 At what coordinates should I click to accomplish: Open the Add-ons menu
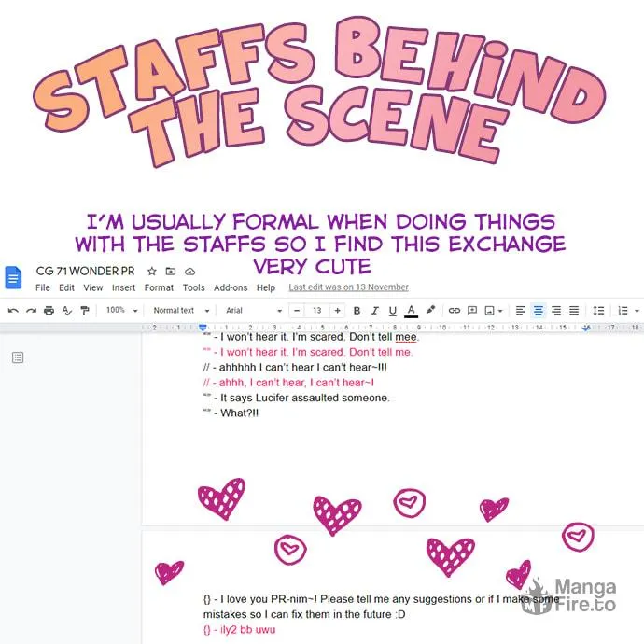point(231,287)
